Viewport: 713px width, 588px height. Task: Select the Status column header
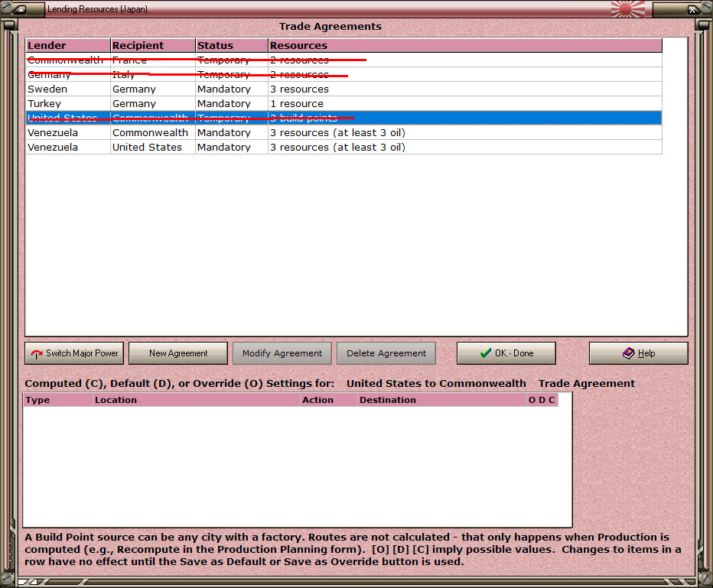point(232,45)
